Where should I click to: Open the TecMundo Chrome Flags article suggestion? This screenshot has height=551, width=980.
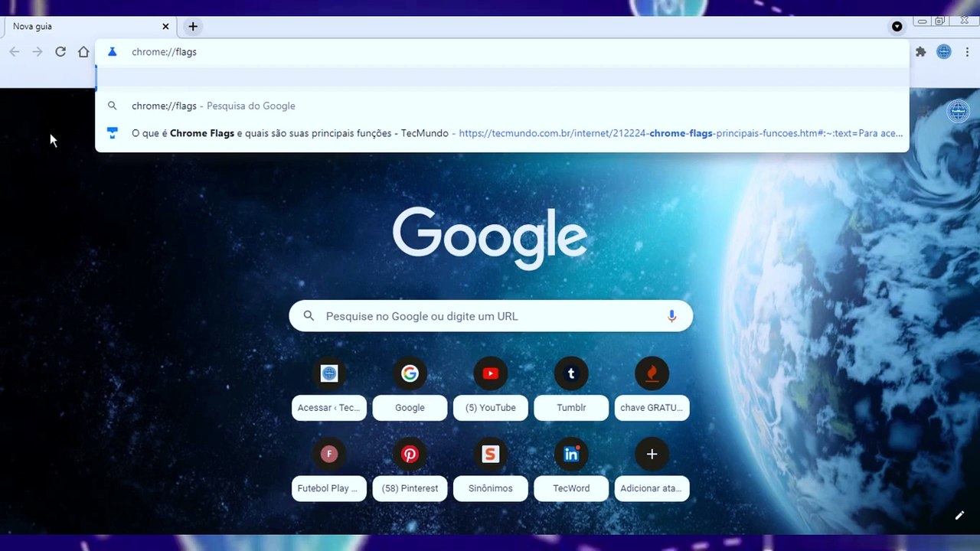(x=502, y=133)
